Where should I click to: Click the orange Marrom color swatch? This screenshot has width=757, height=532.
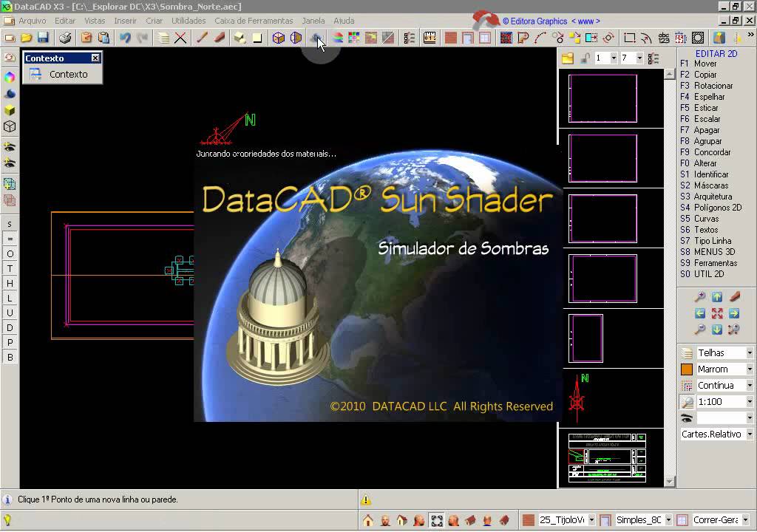pyautogui.click(x=687, y=369)
